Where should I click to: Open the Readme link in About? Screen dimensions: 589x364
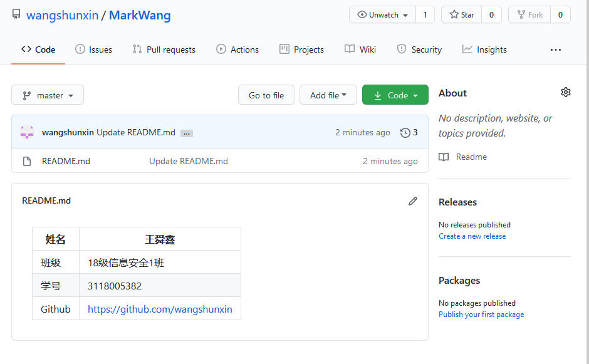click(471, 157)
